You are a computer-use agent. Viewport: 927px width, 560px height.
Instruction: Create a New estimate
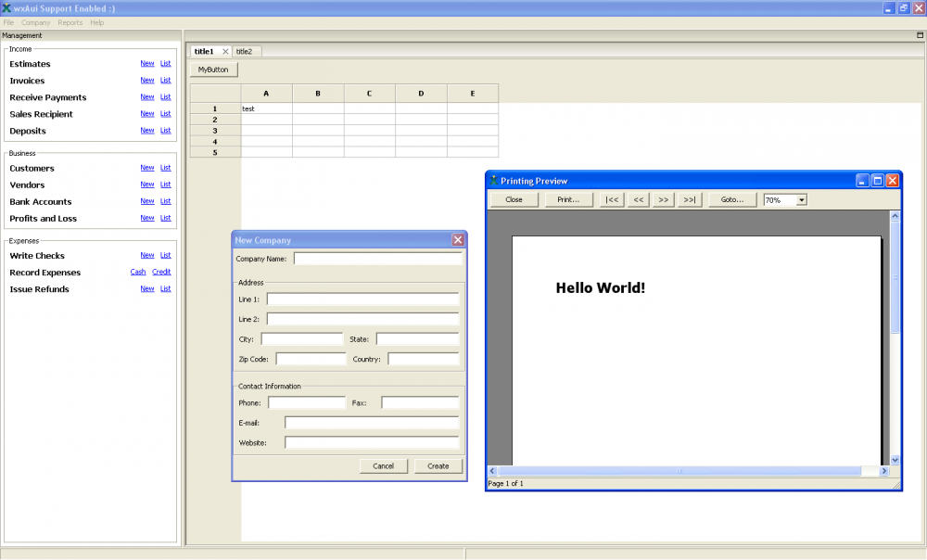coord(147,63)
